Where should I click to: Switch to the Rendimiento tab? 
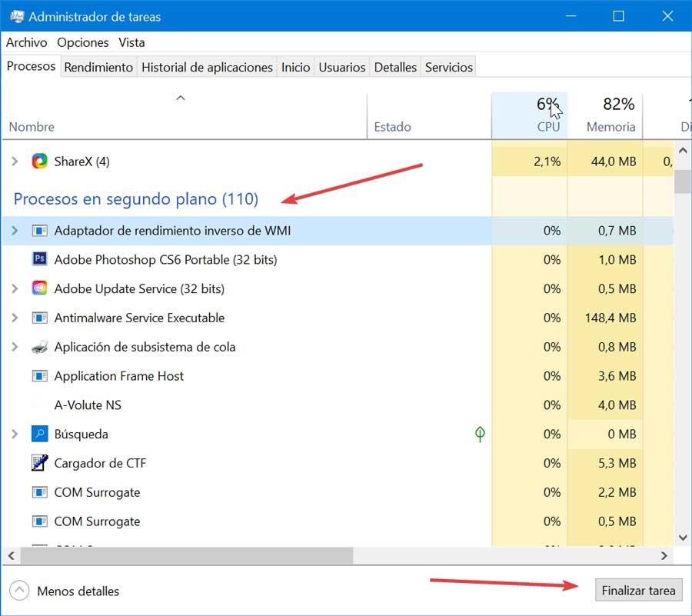pyautogui.click(x=98, y=67)
